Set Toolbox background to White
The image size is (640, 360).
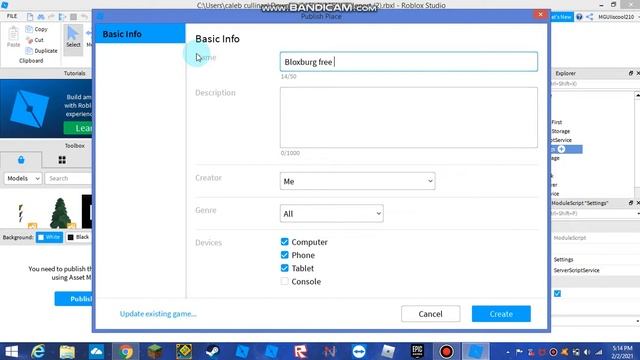(49, 237)
